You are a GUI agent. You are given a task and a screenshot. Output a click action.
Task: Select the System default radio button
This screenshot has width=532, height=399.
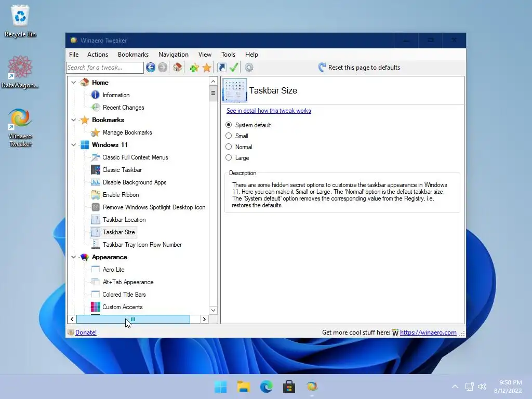coord(229,125)
